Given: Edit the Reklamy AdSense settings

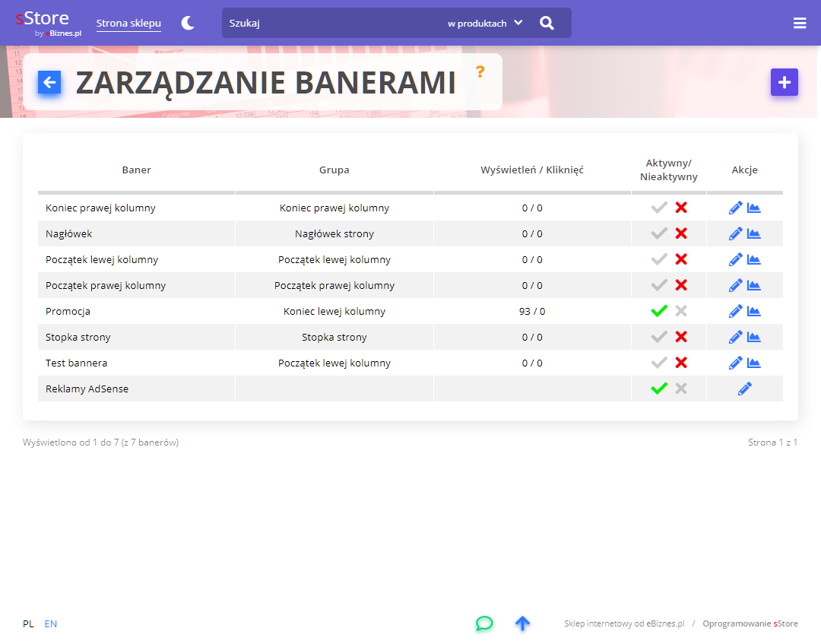Looking at the screenshot, I should click(x=744, y=389).
